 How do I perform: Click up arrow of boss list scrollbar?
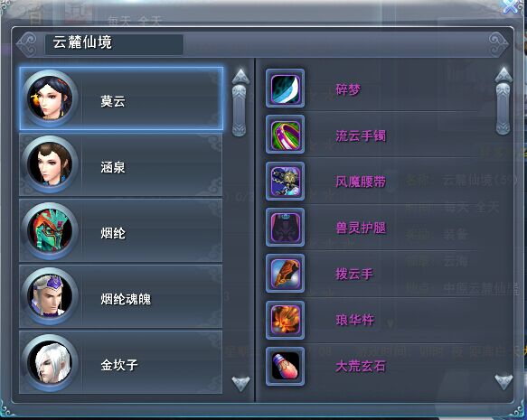pyautogui.click(x=240, y=77)
